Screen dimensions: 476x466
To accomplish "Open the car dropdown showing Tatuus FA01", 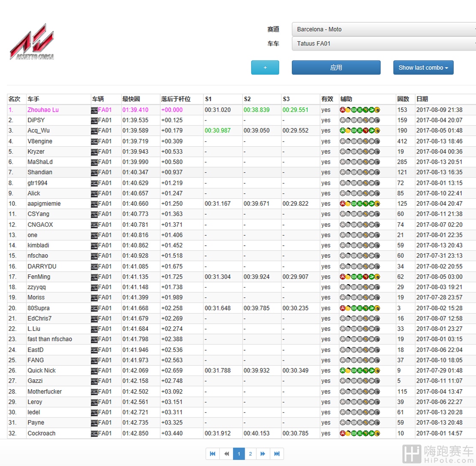I will 384,44.
